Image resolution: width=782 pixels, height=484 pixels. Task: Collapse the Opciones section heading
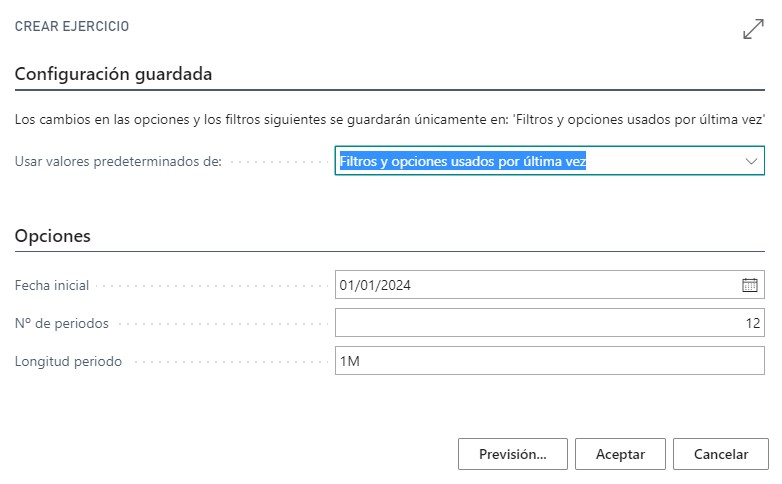point(53,236)
